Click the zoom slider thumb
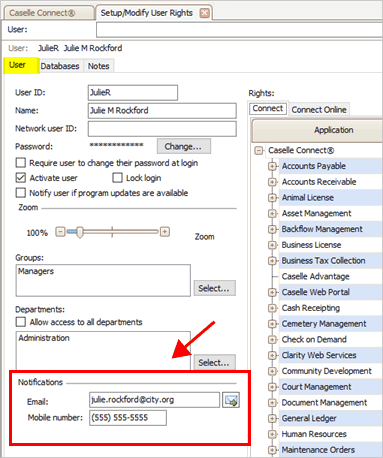 tap(79, 232)
